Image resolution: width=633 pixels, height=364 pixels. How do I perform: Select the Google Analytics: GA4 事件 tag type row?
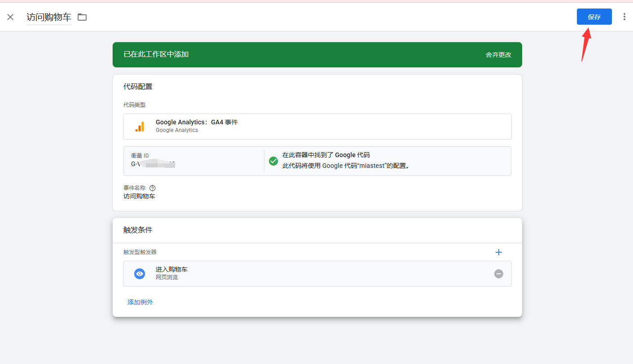click(317, 127)
